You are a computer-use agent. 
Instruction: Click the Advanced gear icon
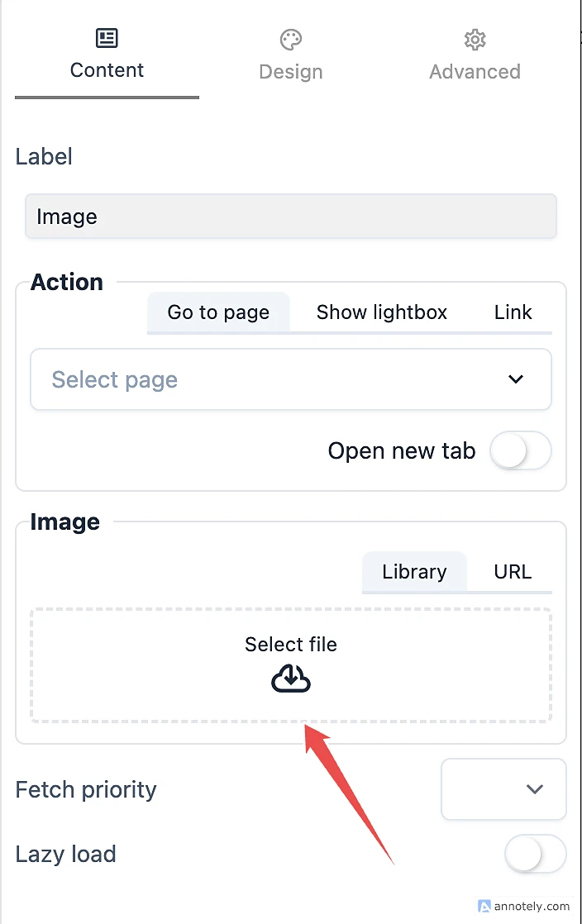475,39
